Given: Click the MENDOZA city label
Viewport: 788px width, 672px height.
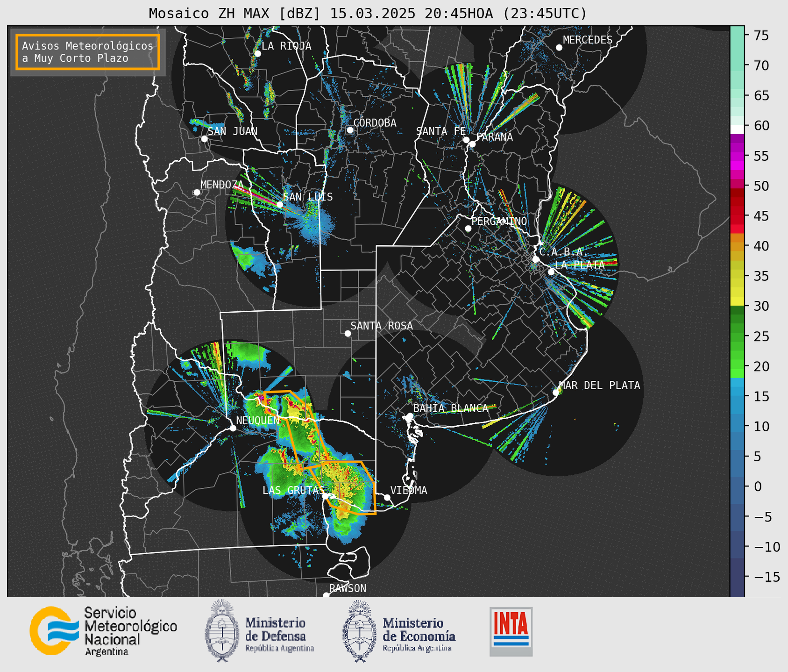Looking at the screenshot, I should [222, 185].
